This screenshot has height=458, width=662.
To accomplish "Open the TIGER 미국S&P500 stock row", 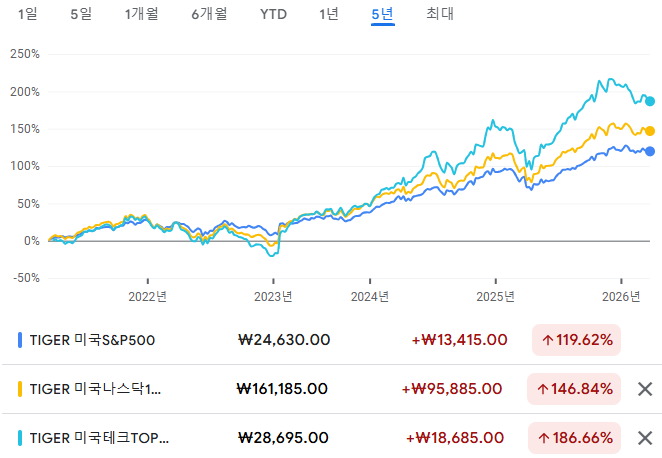I will tap(331, 340).
